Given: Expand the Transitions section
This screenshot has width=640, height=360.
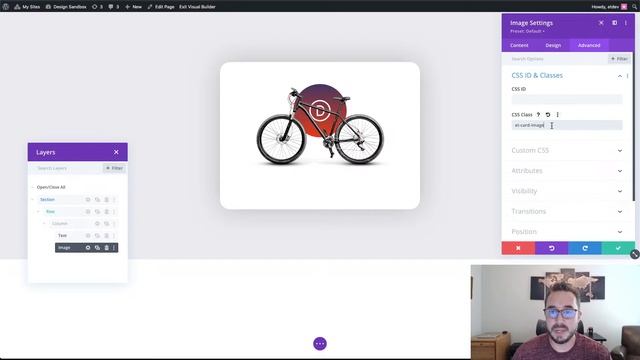Looking at the screenshot, I should [x=567, y=211].
